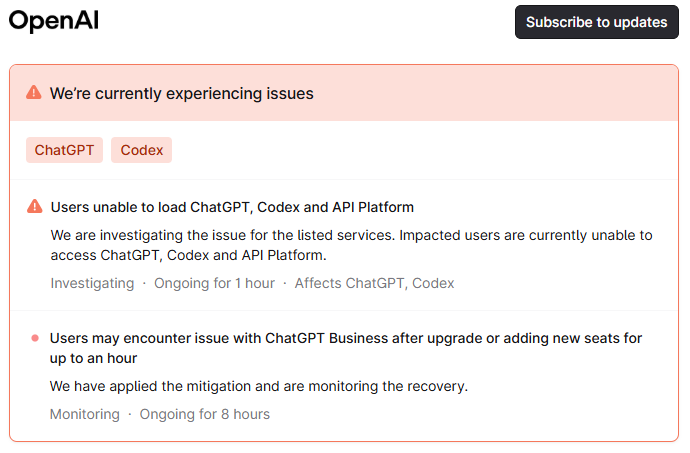
Task: Click the Subscribe to updates button
Action: 596,22
